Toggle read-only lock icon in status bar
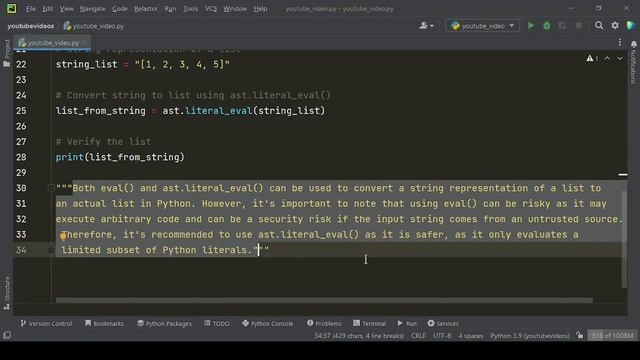The height and width of the screenshot is (360, 640). click(x=579, y=336)
